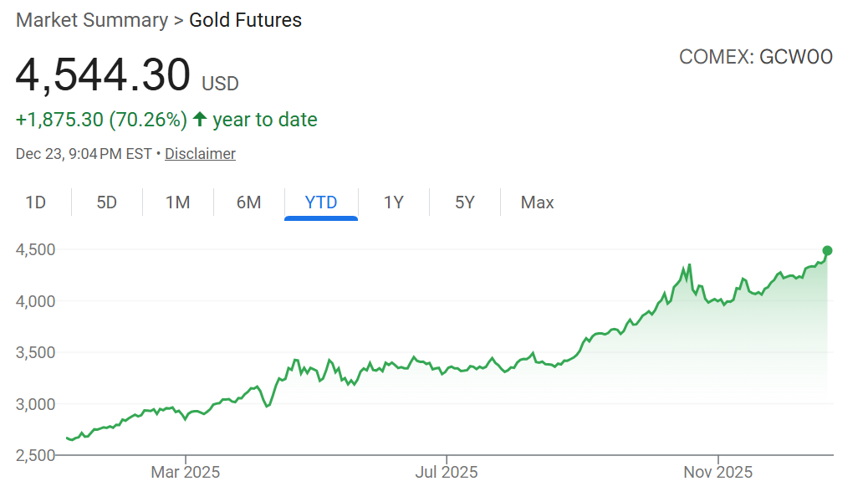Click the 4,500 y-axis label
868x502 pixels.
tap(35, 249)
